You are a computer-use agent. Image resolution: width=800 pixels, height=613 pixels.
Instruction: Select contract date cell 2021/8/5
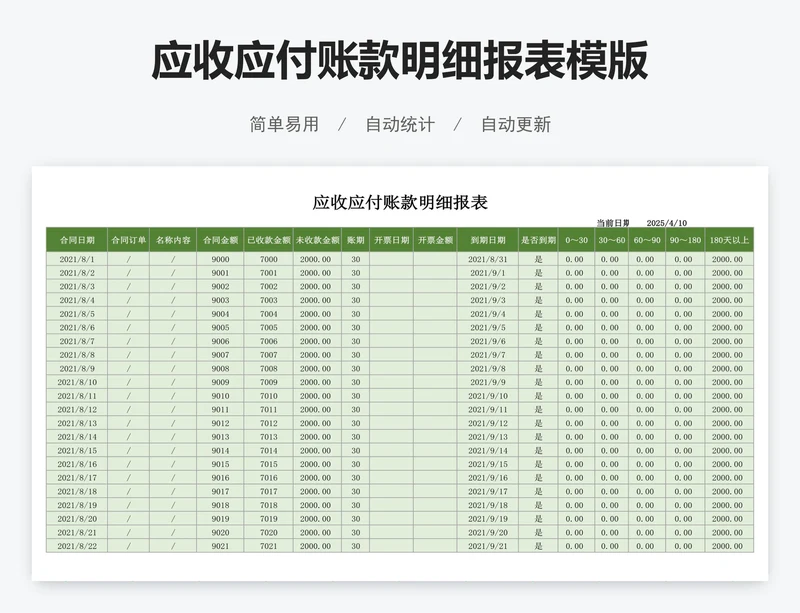coord(77,314)
